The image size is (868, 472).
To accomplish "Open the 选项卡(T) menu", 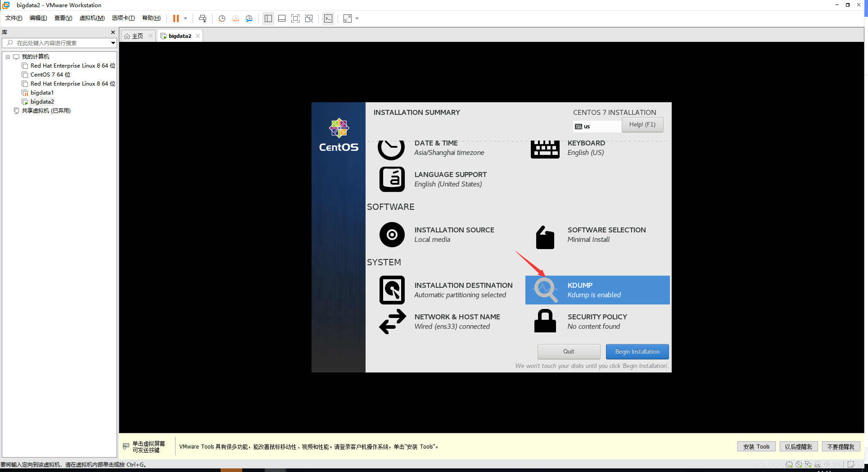I will tap(123, 18).
